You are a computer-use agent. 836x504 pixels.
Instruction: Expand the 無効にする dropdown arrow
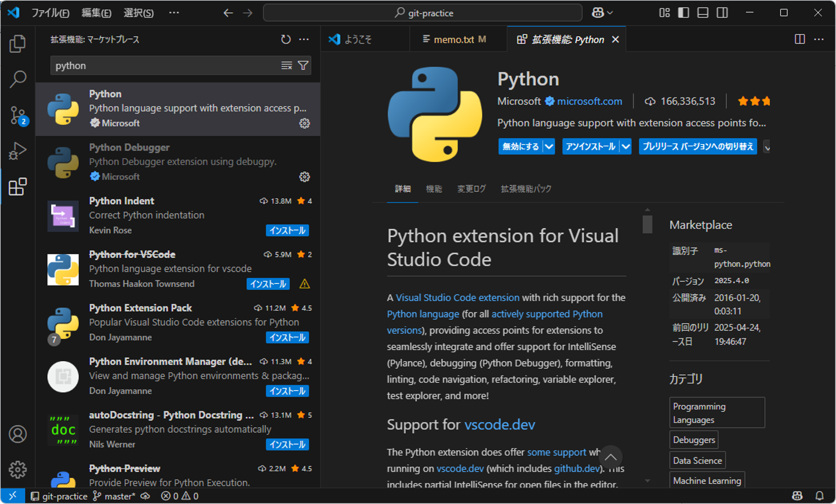click(549, 146)
